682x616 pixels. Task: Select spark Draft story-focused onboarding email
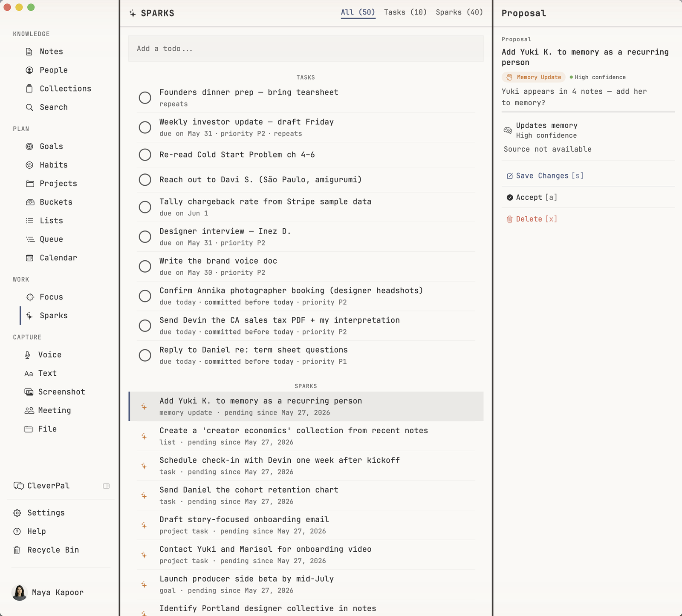306,525
